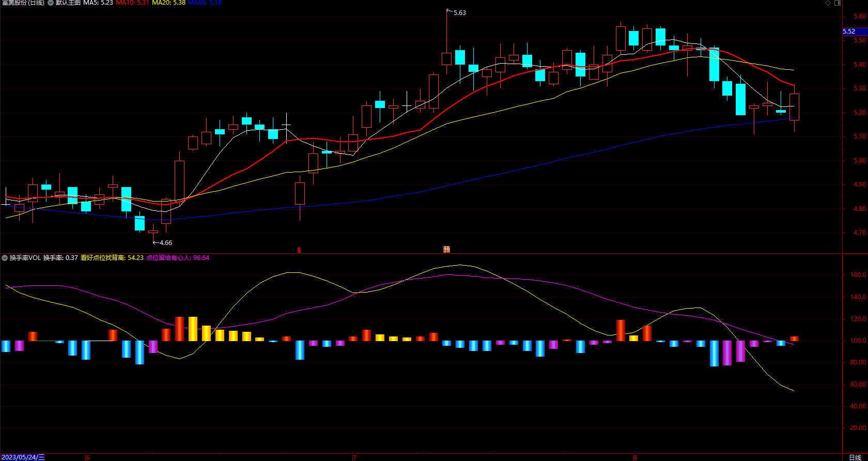Click the red S marker on timeline

[x=299, y=250]
